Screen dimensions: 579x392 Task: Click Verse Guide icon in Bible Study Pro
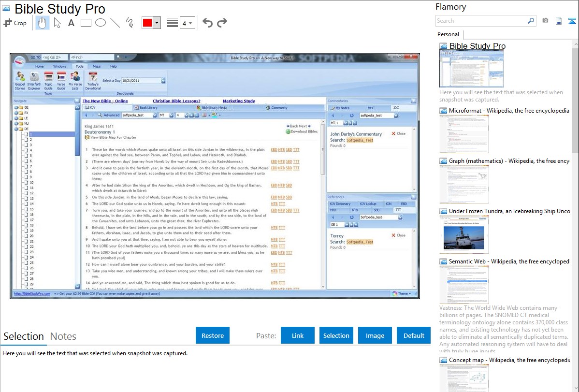pos(61,81)
